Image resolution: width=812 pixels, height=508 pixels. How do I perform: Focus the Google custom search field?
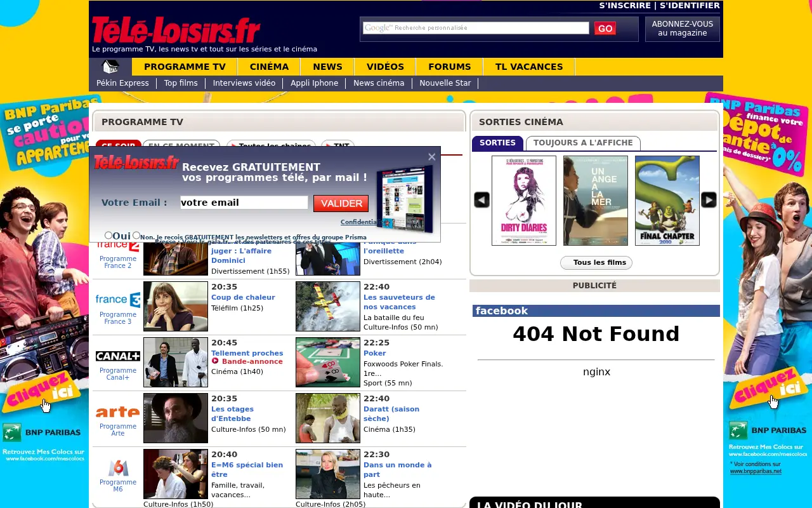[476, 28]
